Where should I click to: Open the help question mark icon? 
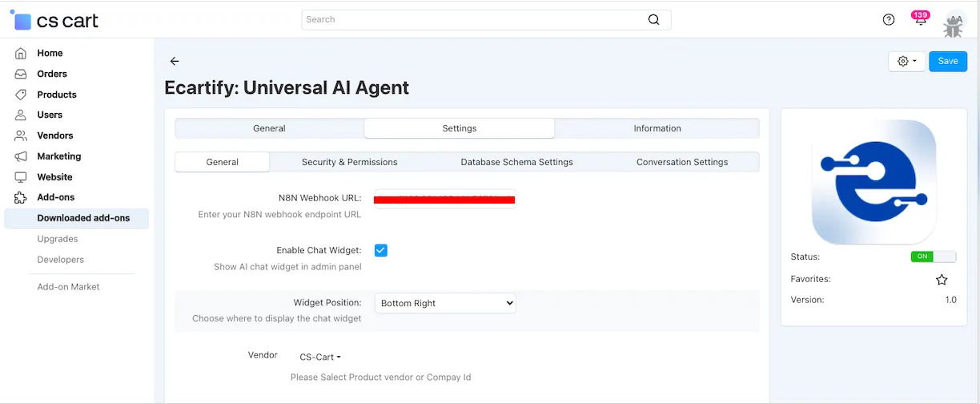(x=889, y=20)
